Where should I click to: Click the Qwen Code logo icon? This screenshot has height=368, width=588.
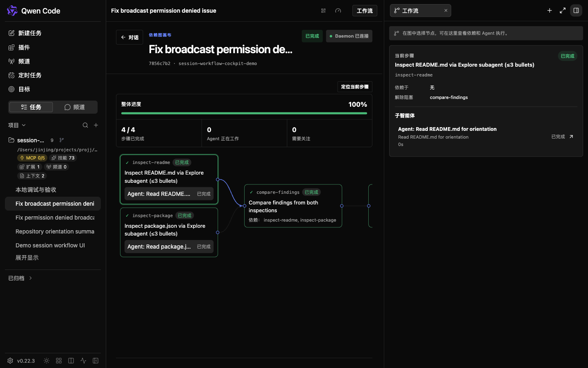(x=12, y=11)
